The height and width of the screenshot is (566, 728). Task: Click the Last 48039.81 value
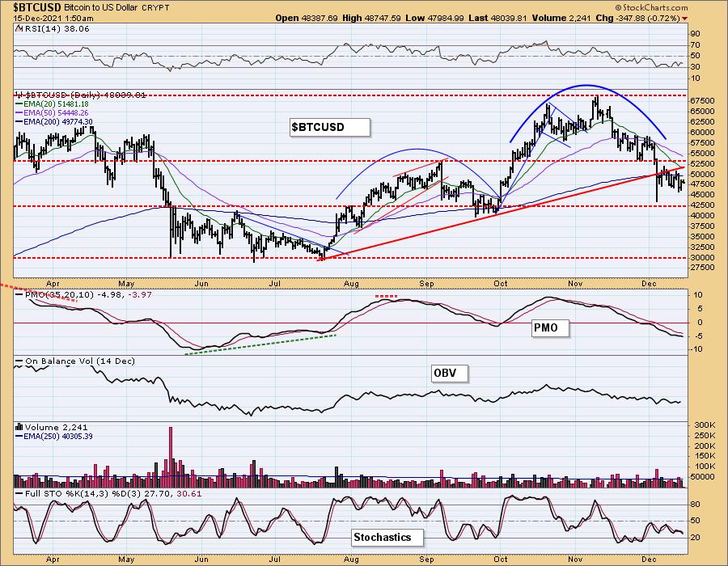point(497,18)
